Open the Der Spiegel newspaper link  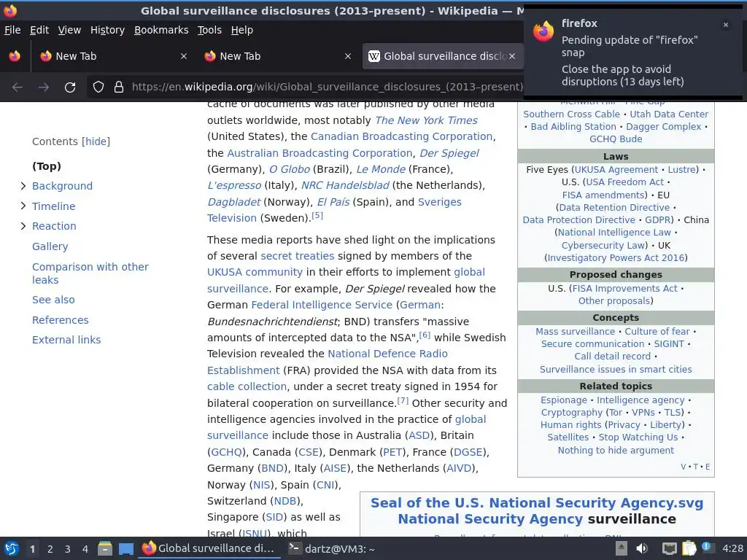tap(449, 153)
